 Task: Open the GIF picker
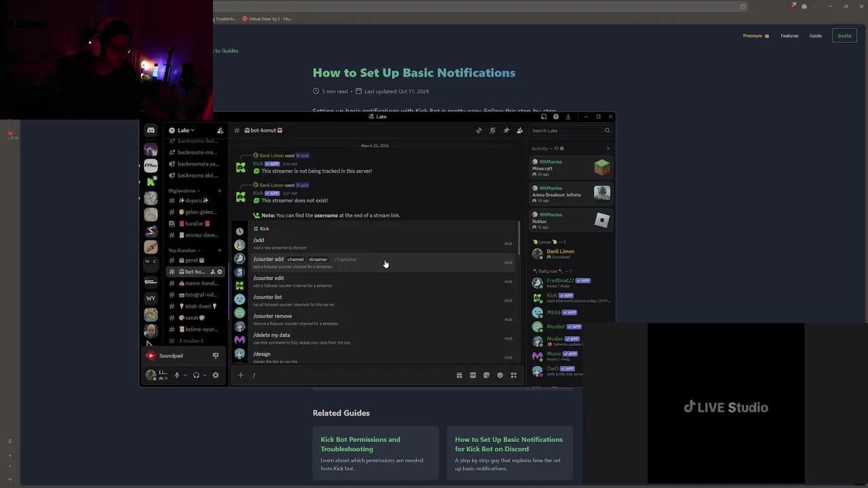473,375
